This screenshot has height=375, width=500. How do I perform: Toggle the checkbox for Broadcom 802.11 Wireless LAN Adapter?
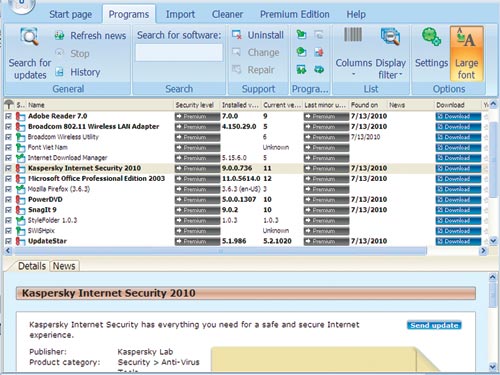(x=9, y=127)
